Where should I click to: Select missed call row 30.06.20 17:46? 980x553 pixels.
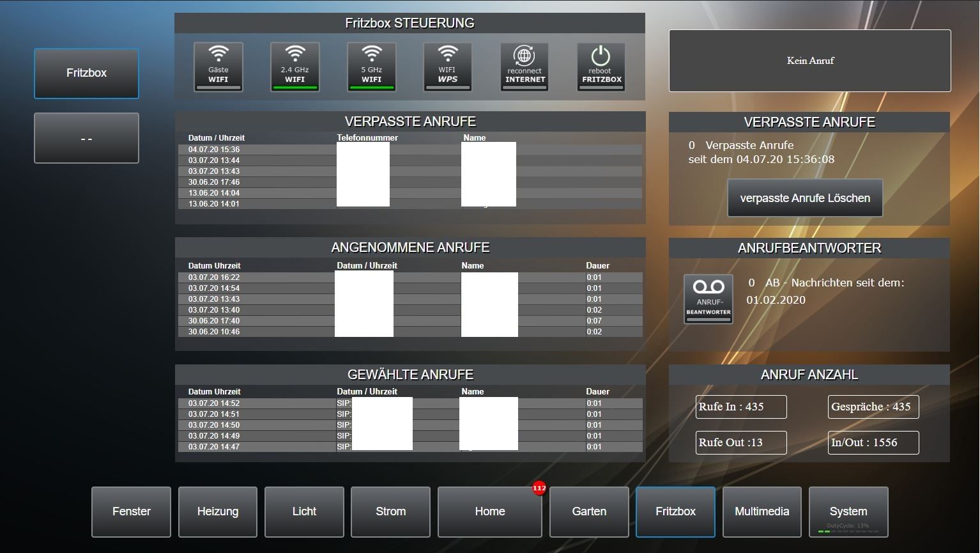[x=410, y=182]
